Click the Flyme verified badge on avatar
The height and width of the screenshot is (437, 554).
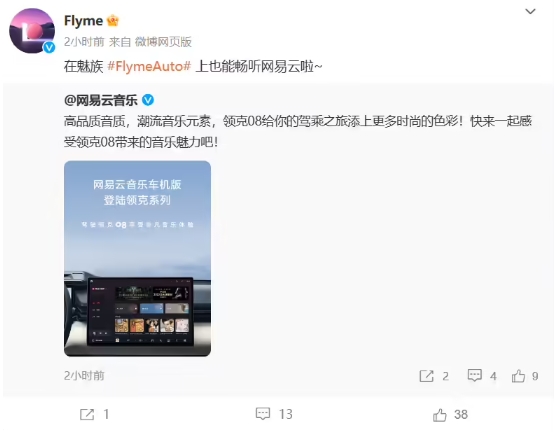point(49,47)
